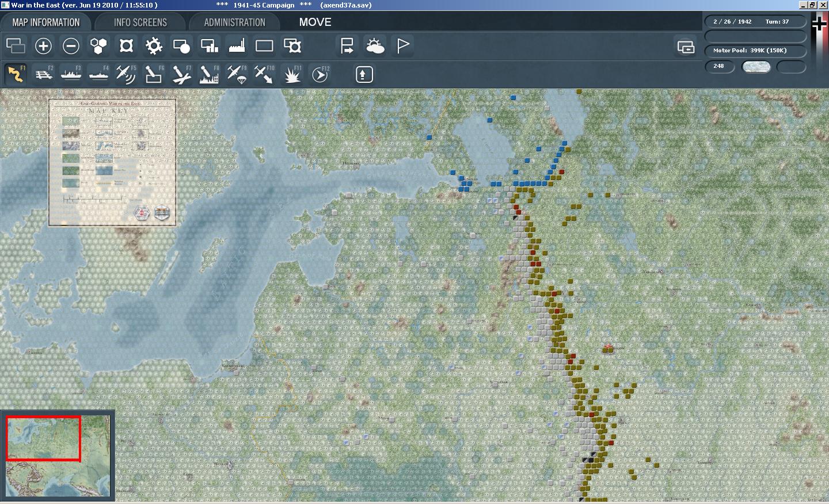Click the square fort-shaped toolbar icon

click(126, 45)
